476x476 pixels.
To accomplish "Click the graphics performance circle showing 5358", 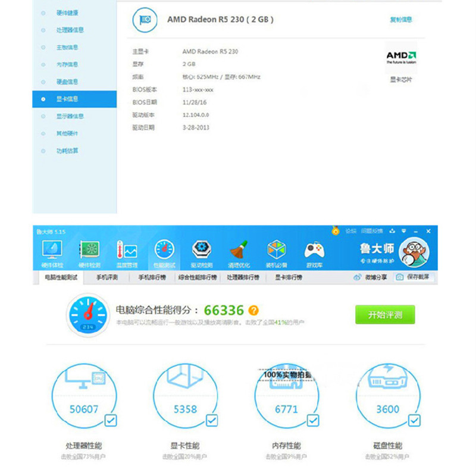I will [x=186, y=396].
